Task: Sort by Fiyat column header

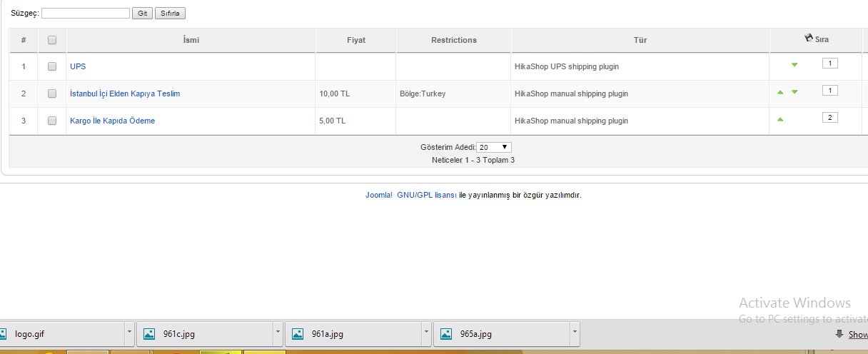Action: coord(356,40)
